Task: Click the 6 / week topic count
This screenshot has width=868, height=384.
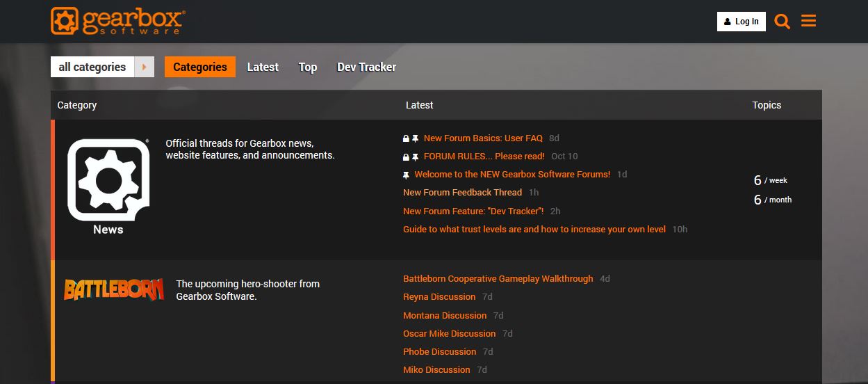Action: (x=771, y=180)
